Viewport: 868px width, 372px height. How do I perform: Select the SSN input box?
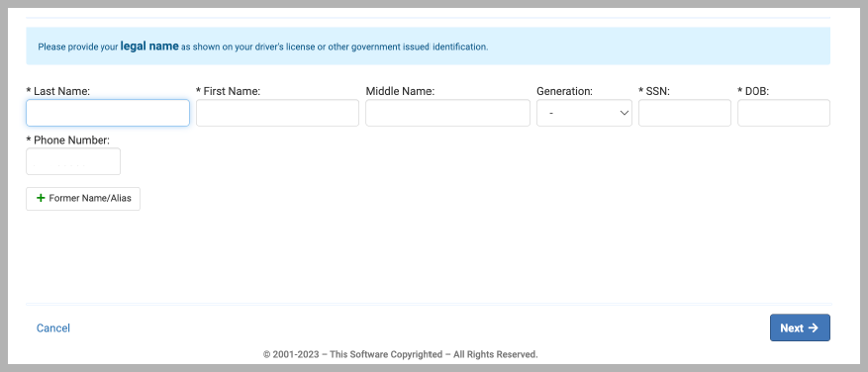point(685,113)
